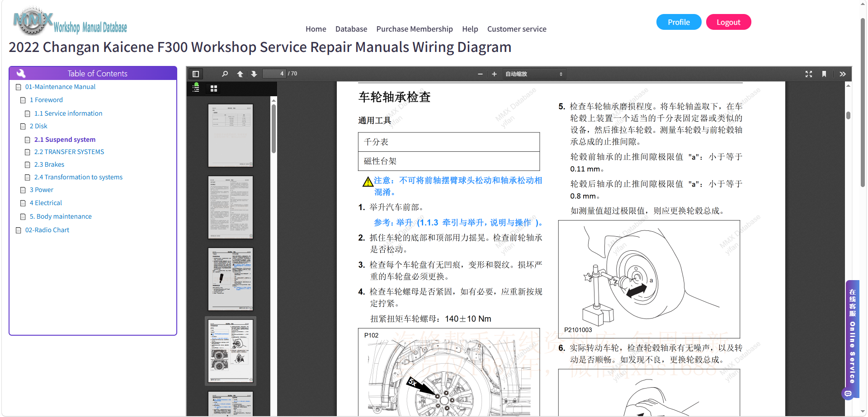This screenshot has height=417, width=868.
Task: Click the 千分表 table cell
Action: (448, 142)
